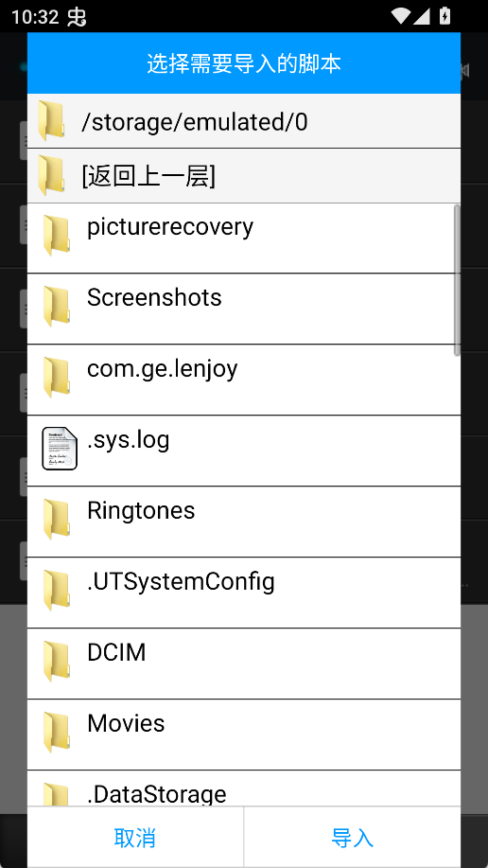Tap the .sys.log document icon
The image size is (488, 868).
point(60,449)
